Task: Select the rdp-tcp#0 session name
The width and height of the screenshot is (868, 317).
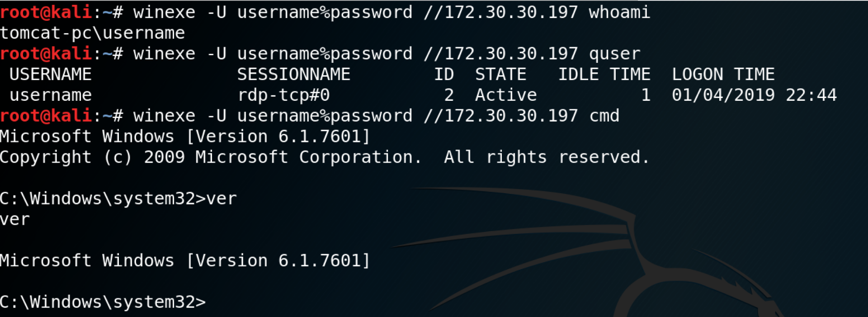Action: tap(283, 95)
